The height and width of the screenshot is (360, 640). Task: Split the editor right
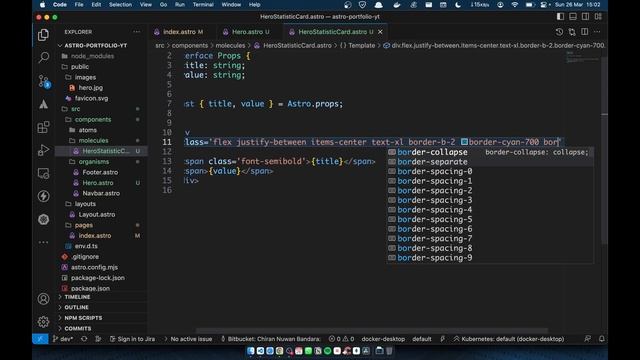coord(584,32)
